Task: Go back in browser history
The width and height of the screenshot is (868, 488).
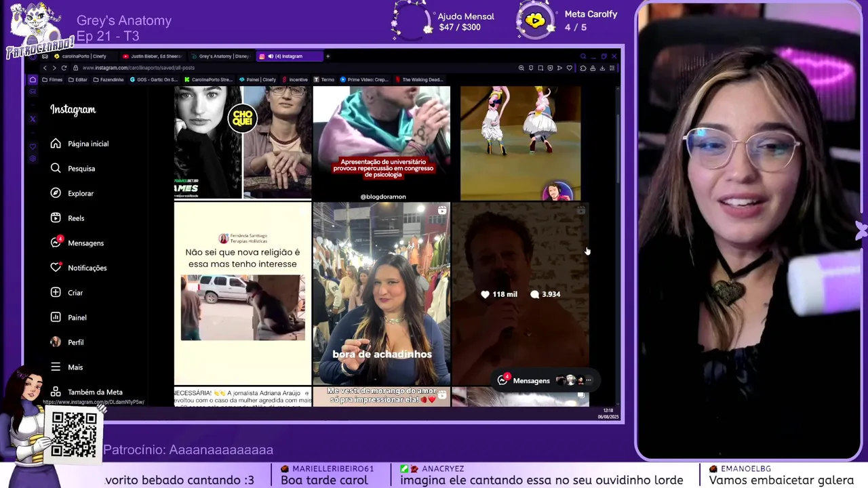Action: 45,68
